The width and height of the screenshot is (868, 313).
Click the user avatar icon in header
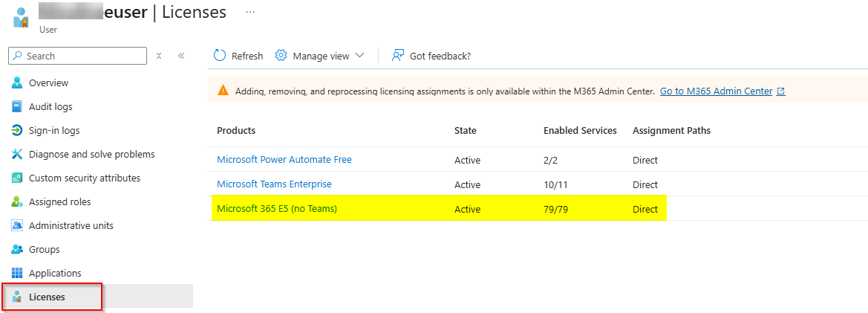[21, 18]
